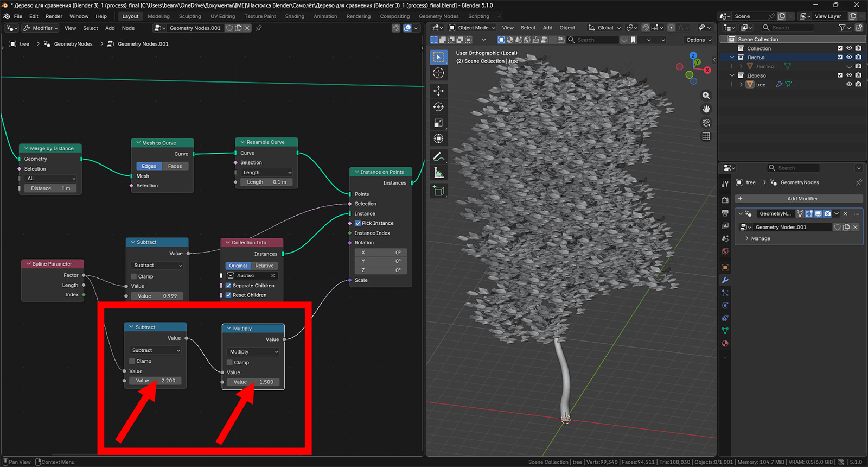Select the Measure tool
868x467 pixels.
(438, 173)
